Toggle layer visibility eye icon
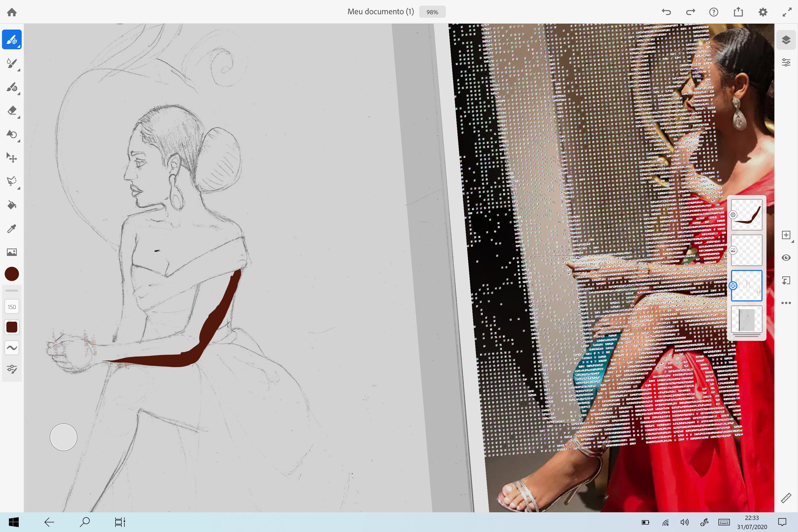798x532 pixels. pos(786,258)
